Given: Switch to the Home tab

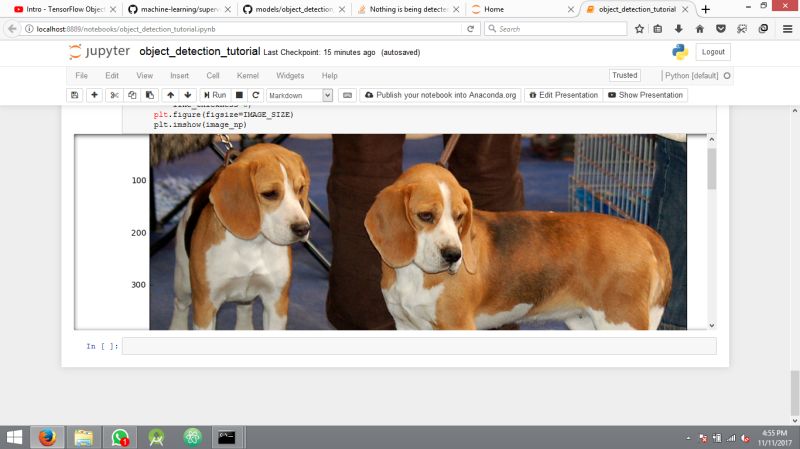Looking at the screenshot, I should click(x=522, y=9).
